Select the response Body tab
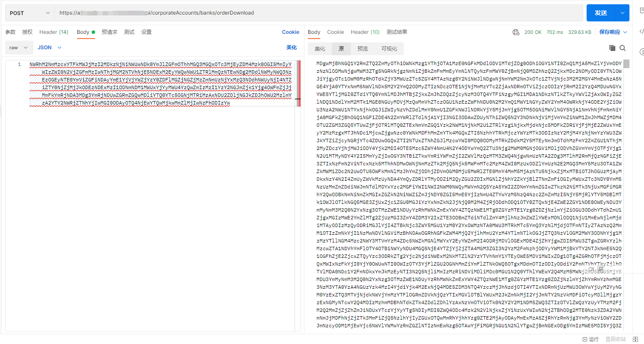Screen dimensions: 644x344 click(x=314, y=32)
